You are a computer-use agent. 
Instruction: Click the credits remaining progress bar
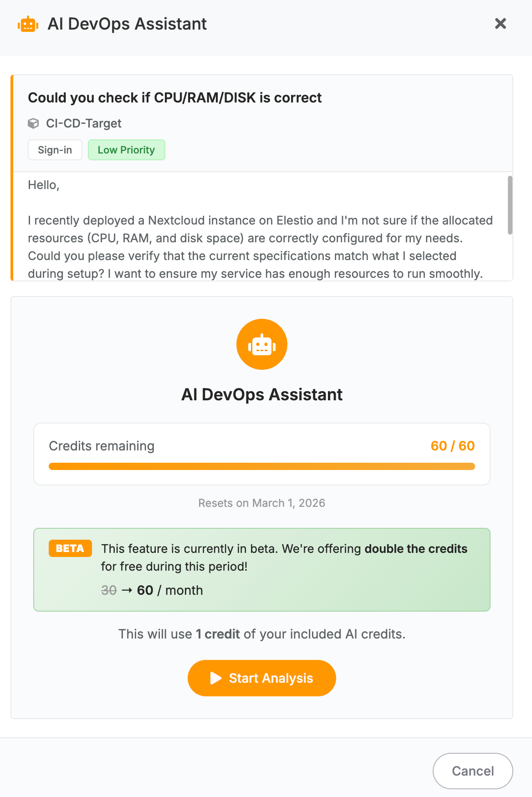pos(261,466)
